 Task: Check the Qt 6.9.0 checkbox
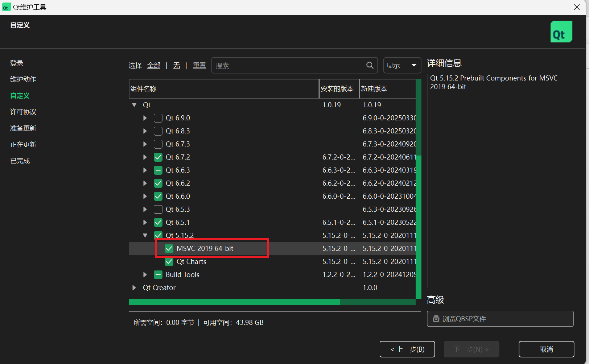(x=158, y=118)
